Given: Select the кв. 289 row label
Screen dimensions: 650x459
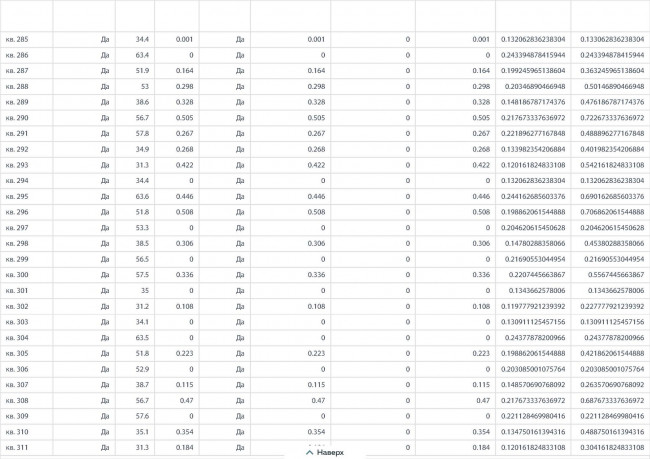Looking at the screenshot, I should [x=17, y=102].
